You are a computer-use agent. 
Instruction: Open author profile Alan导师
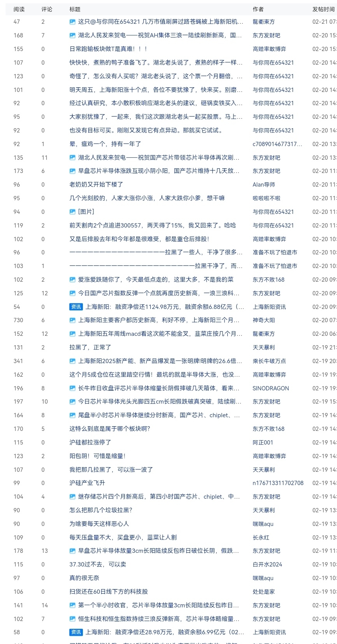tap(264, 185)
